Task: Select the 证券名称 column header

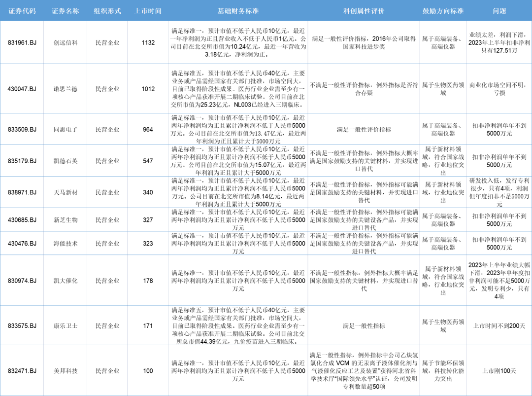Action: click(x=66, y=11)
